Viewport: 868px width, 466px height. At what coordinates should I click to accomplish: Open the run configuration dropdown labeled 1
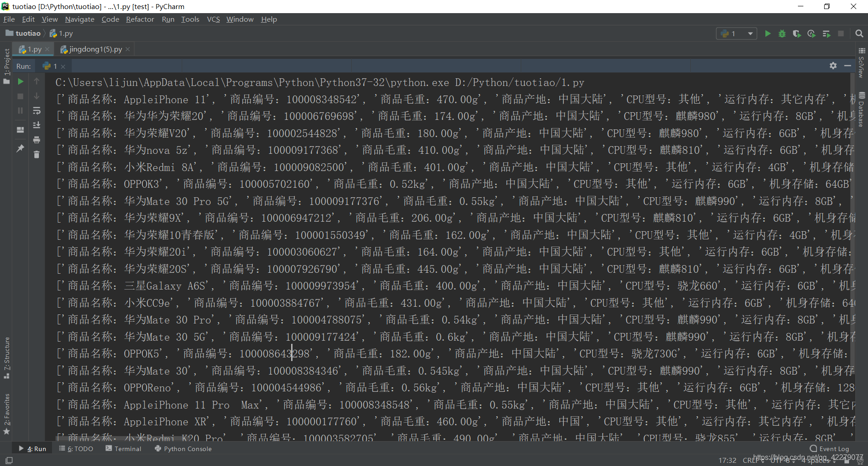[737, 33]
